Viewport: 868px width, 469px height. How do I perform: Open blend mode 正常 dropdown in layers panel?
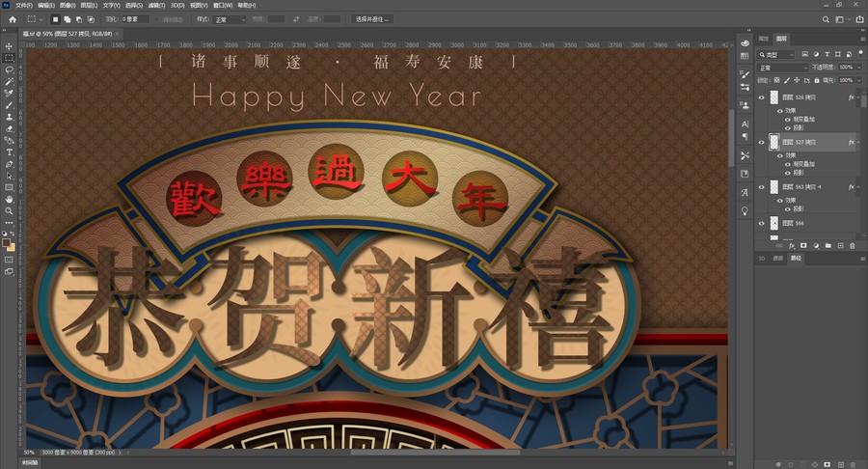pos(783,67)
